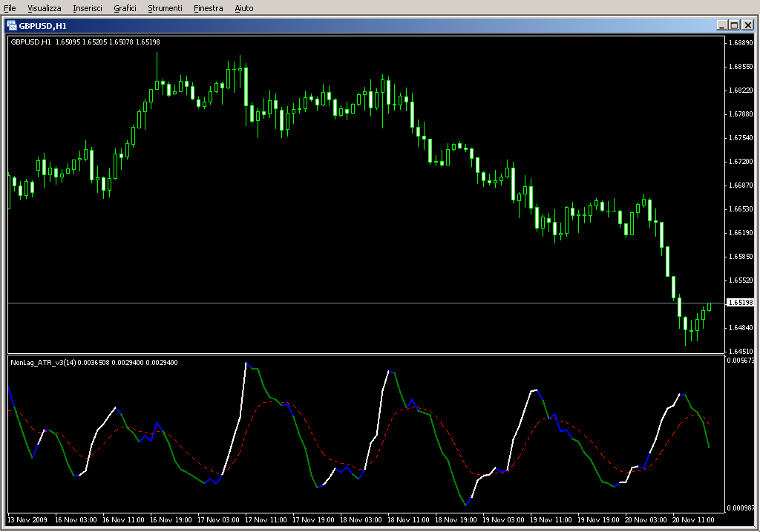Image resolution: width=760 pixels, height=532 pixels.
Task: Click the 19 Nov 11:00 time label
Action: point(551,520)
